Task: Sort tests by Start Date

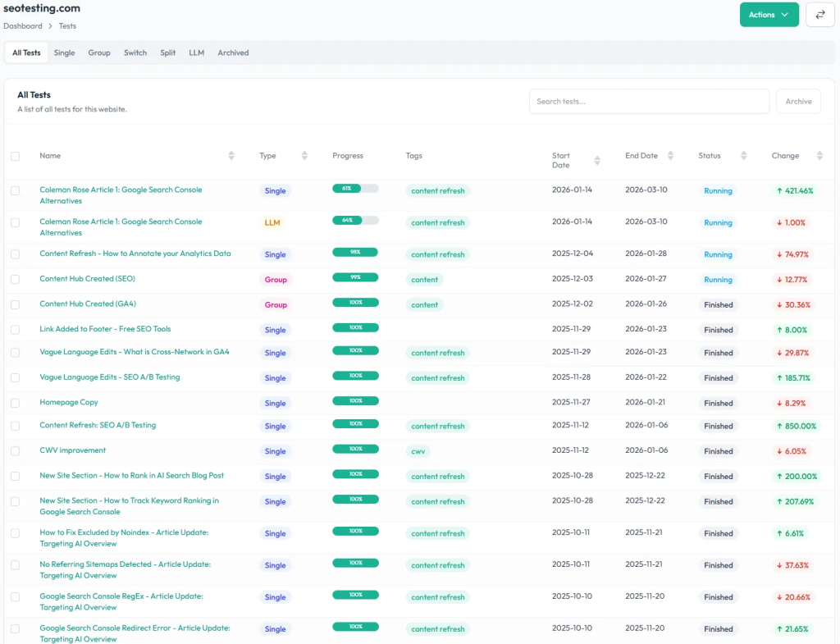Action: (597, 159)
